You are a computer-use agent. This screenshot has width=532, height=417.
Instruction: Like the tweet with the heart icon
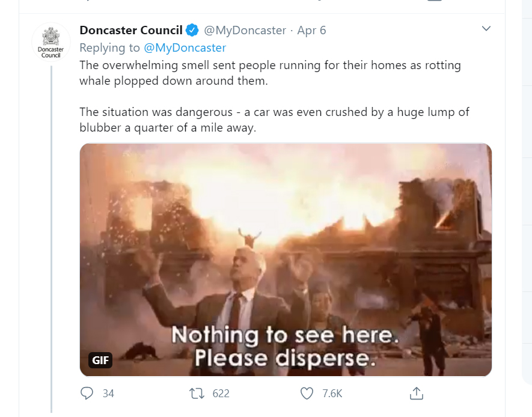coord(307,394)
